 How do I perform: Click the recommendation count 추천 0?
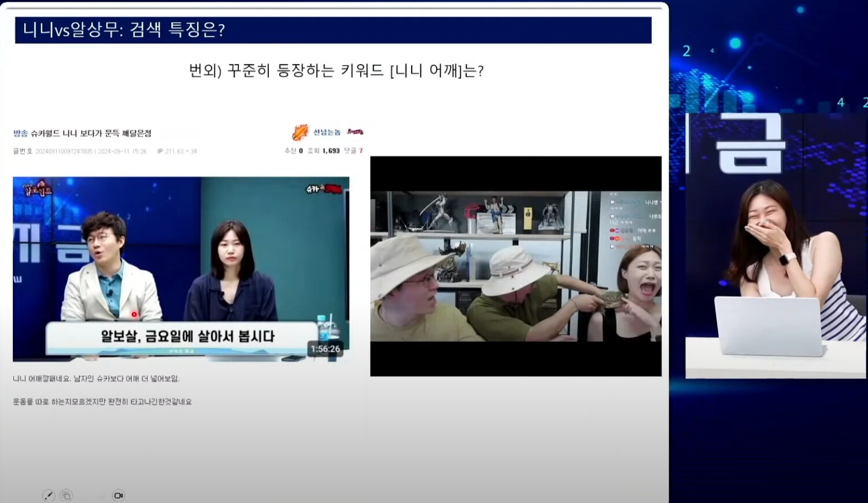tap(293, 150)
